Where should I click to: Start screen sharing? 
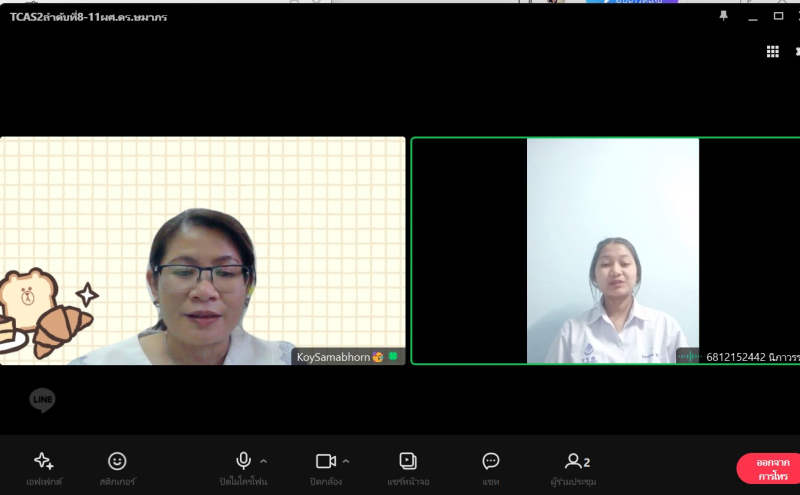tap(408, 461)
